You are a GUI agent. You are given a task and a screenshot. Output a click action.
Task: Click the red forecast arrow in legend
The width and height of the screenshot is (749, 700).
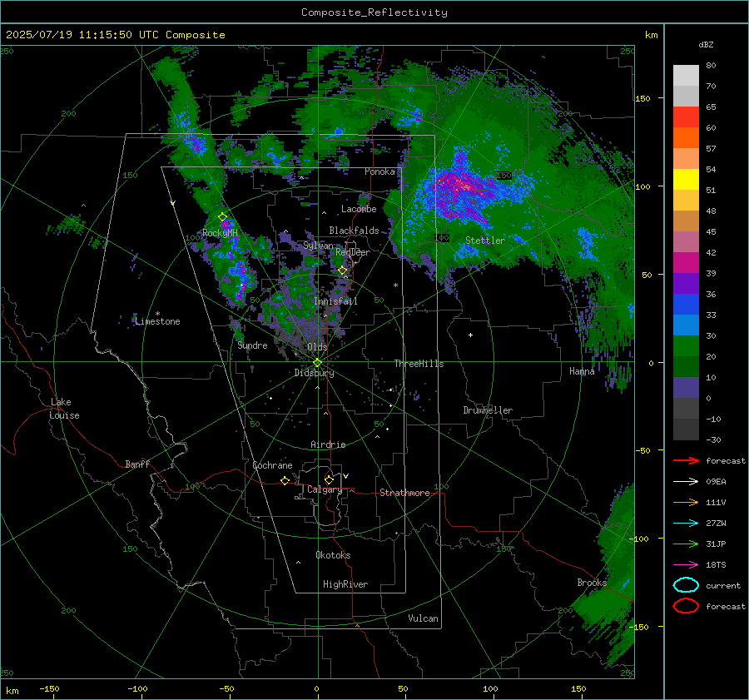tap(686, 460)
